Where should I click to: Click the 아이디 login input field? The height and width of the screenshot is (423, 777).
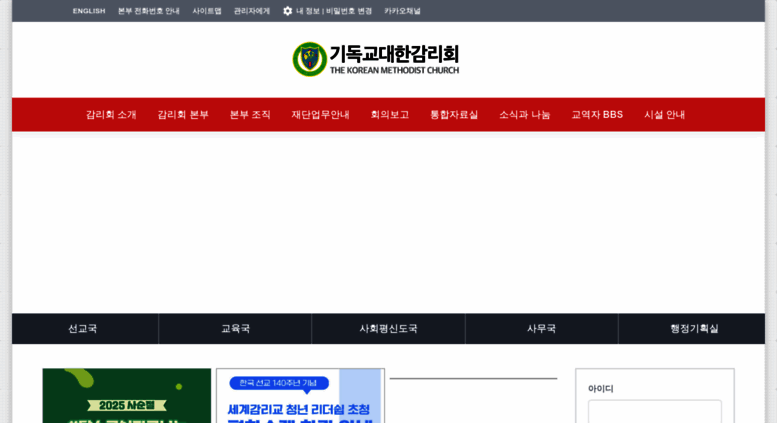click(655, 411)
